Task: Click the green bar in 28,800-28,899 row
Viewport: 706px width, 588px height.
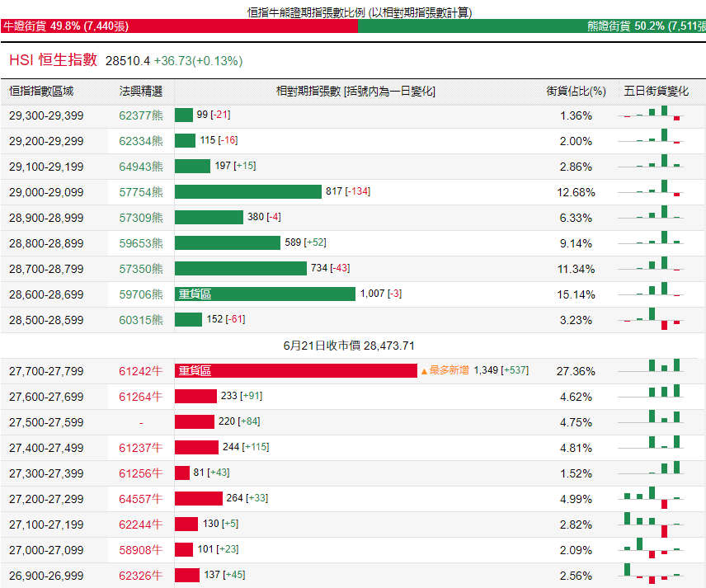Action: click(228, 242)
